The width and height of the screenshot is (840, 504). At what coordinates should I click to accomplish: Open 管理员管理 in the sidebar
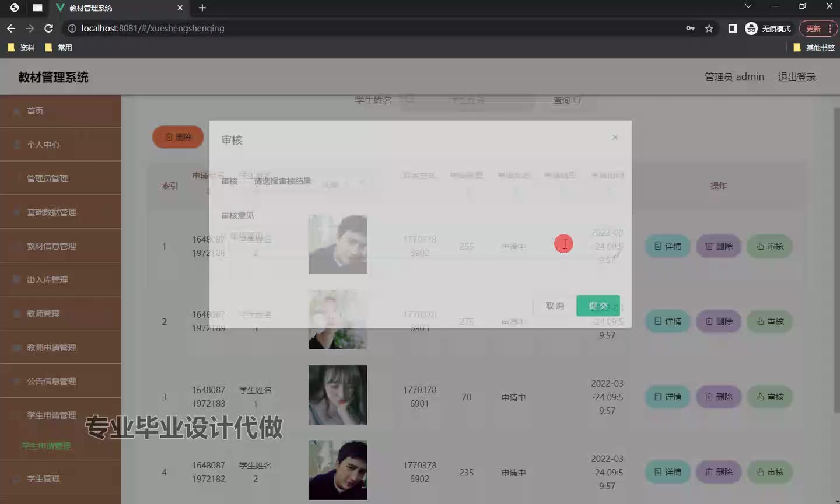coord(61,178)
